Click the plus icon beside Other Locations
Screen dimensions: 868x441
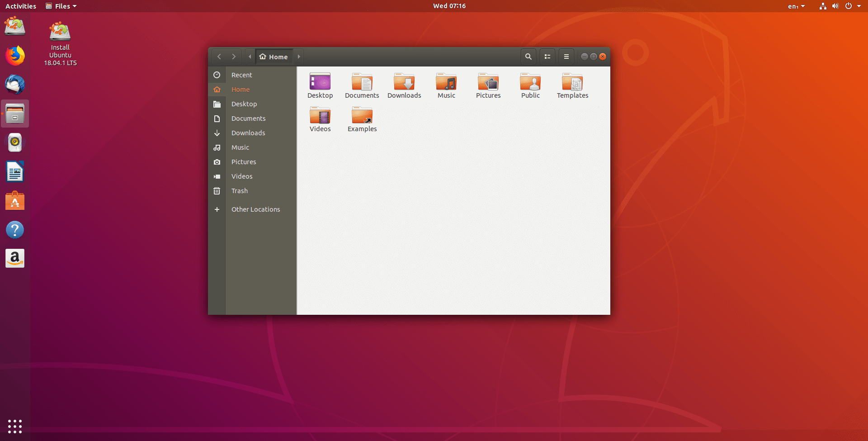[x=217, y=209]
